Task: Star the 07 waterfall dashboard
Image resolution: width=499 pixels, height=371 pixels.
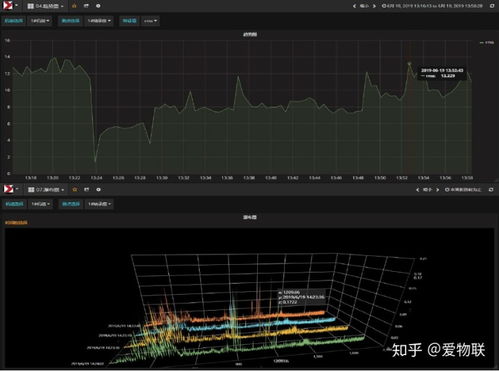Action: click(x=75, y=189)
